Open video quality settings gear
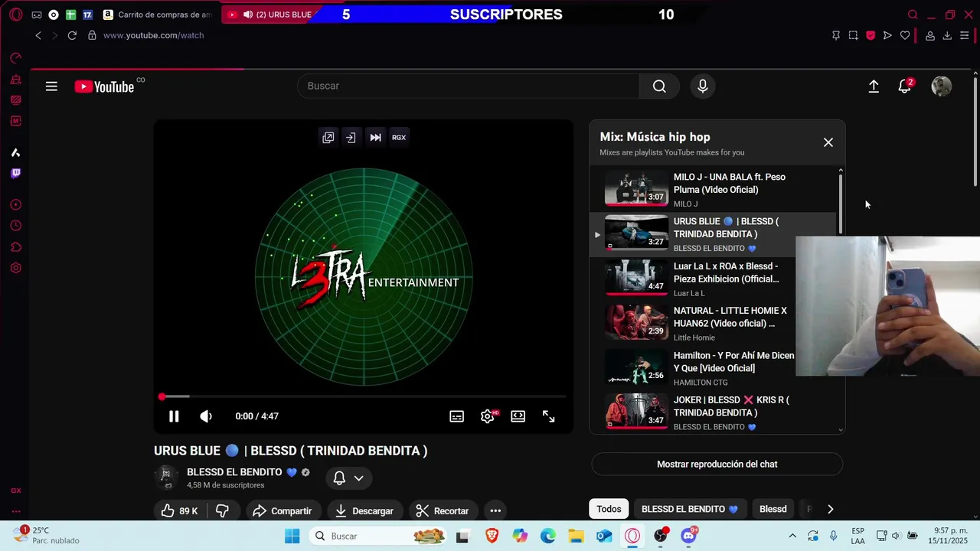980x551 pixels. [488, 416]
